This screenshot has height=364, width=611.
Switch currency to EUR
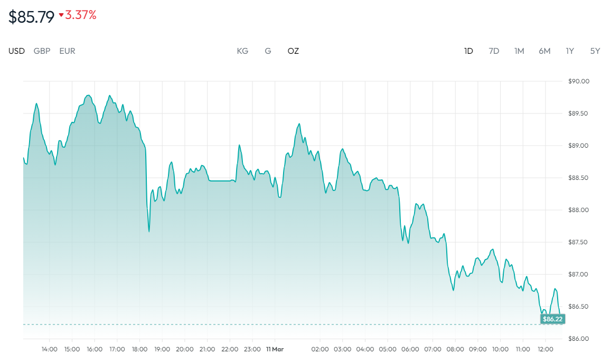coord(67,51)
